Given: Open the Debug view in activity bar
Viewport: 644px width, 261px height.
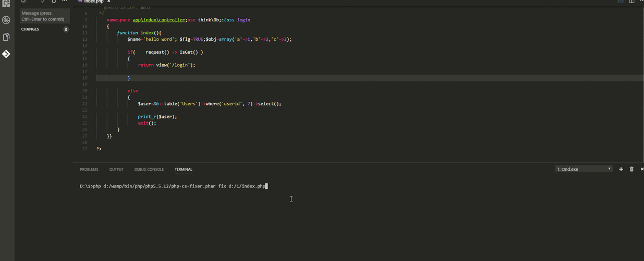Looking at the screenshot, I should (x=6, y=20).
